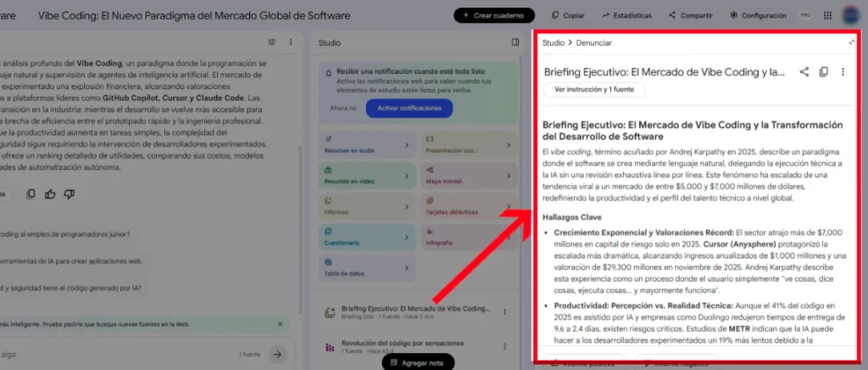Click the chat text input field
The width and height of the screenshot is (868, 370).
tap(116, 354)
